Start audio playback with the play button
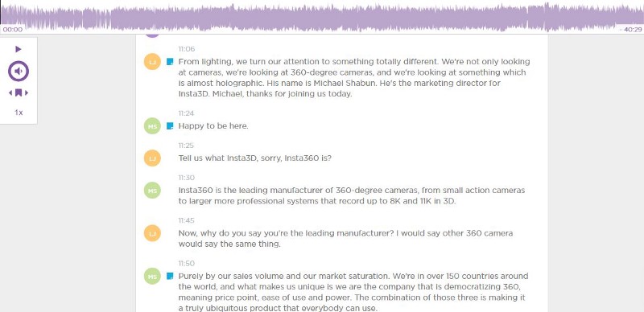Viewport: 644px width, 312px height. point(18,49)
